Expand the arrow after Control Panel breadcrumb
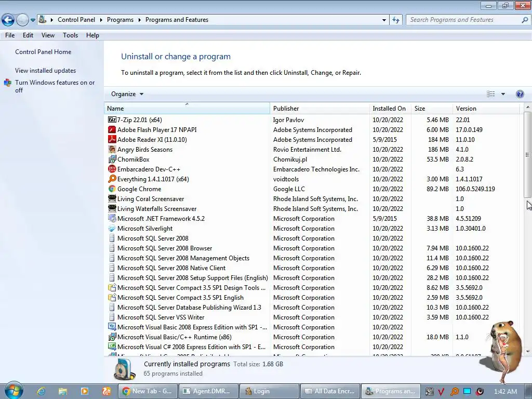This screenshot has width=532, height=399. click(101, 20)
